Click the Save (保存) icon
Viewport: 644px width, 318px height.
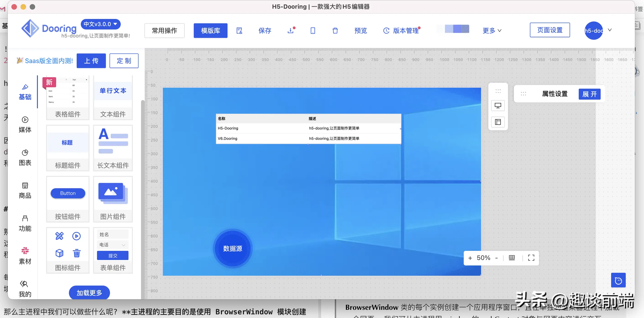[x=265, y=31]
